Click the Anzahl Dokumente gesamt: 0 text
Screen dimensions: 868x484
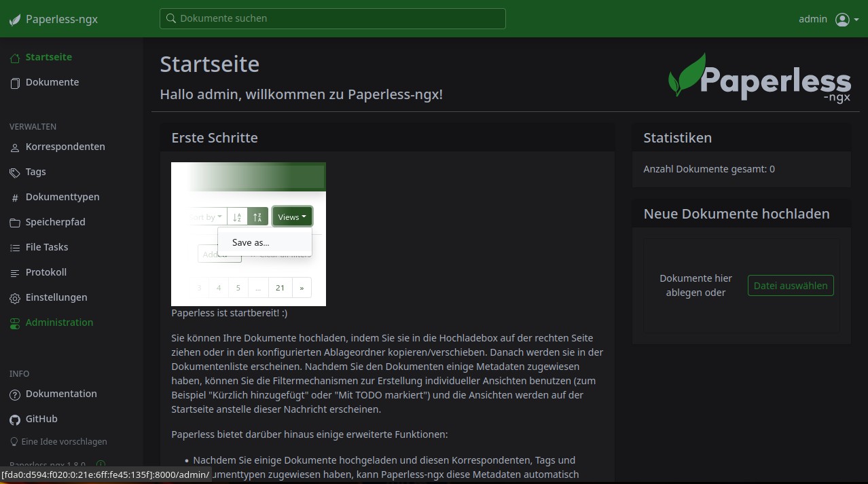tap(709, 169)
